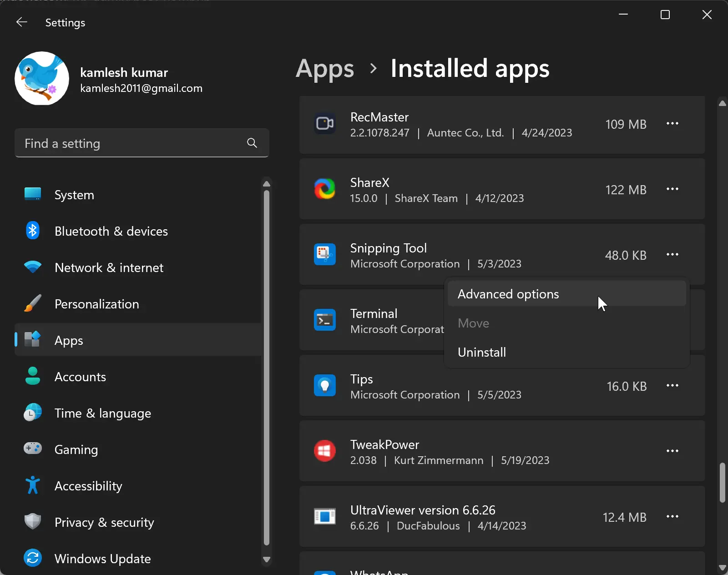
Task: Click the Network & internet label
Action: [109, 267]
